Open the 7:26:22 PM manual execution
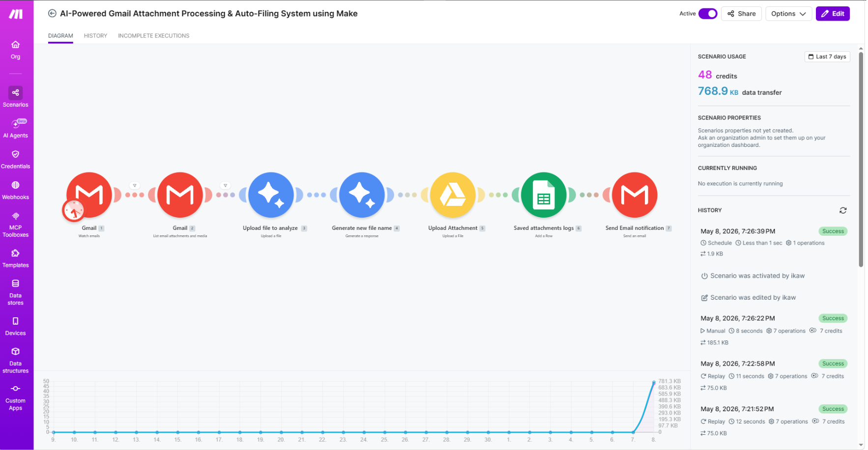 [774, 330]
